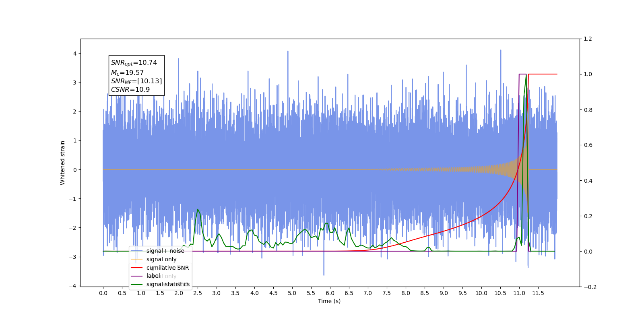Click the 6.0 x-axis tick label
644x322 pixels.
[x=330, y=293]
